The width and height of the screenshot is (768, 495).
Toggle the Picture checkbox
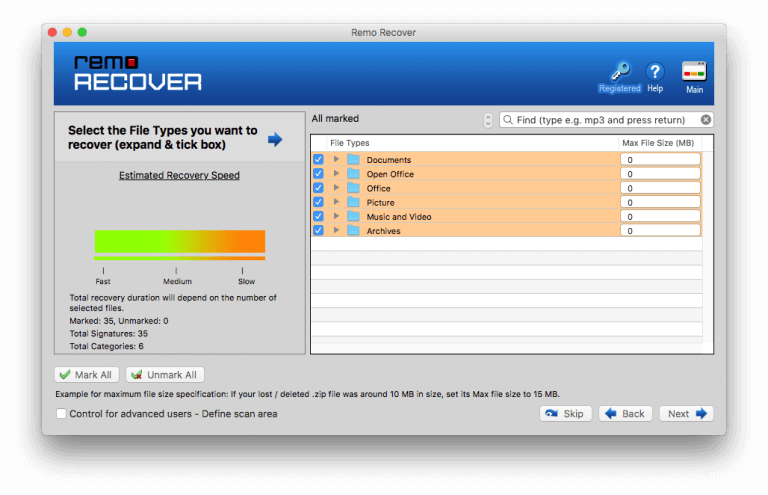[319, 203]
